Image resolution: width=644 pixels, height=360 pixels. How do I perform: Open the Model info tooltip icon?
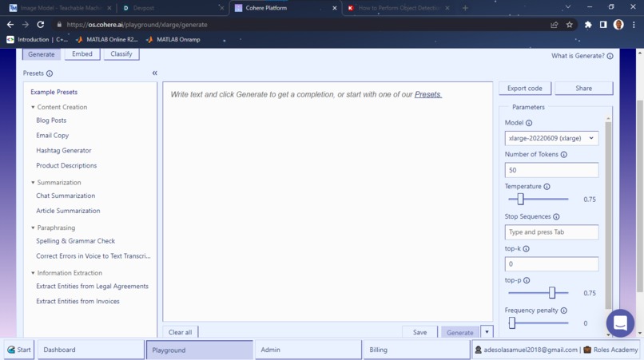(x=529, y=123)
